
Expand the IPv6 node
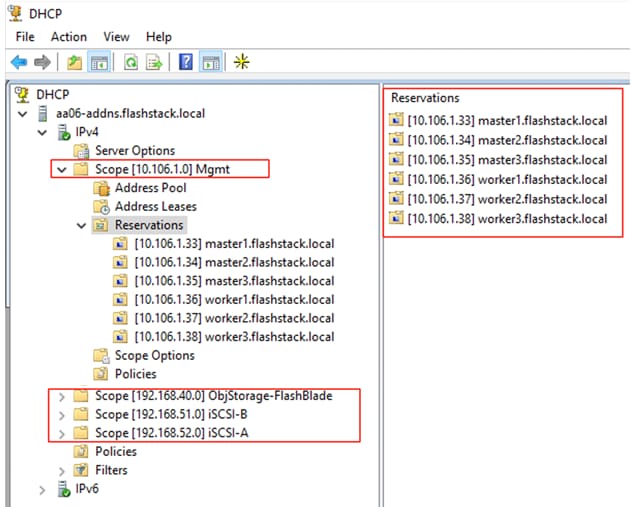click(x=42, y=490)
